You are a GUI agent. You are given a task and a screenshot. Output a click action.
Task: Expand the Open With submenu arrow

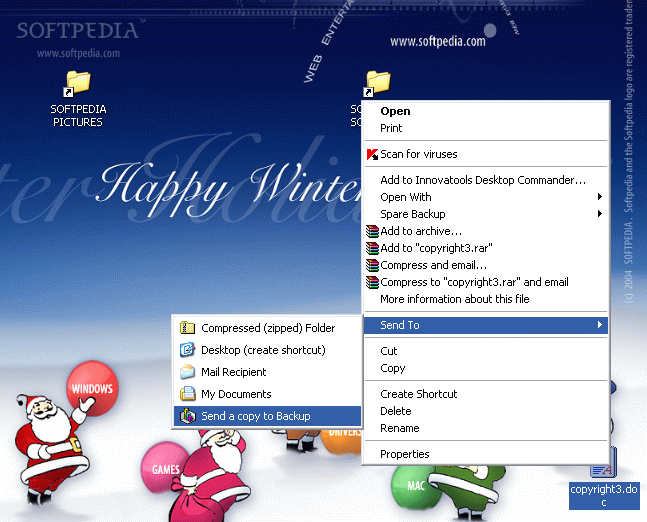pos(600,197)
